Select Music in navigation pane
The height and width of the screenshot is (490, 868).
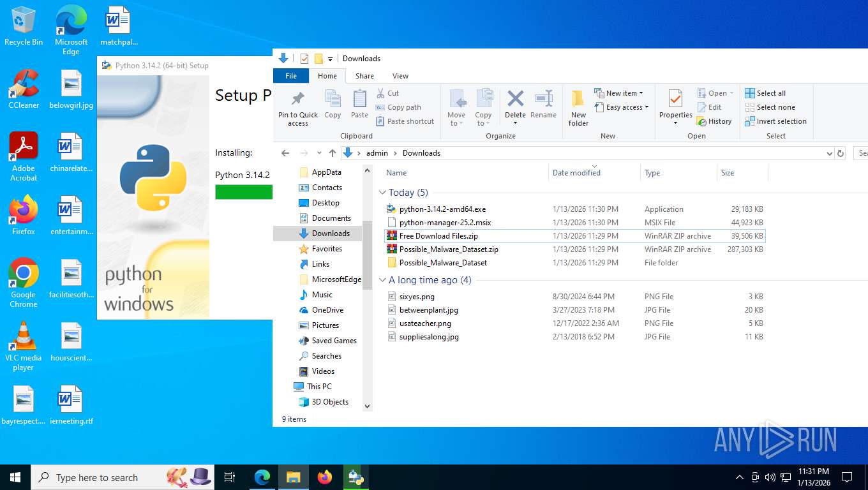click(x=322, y=295)
